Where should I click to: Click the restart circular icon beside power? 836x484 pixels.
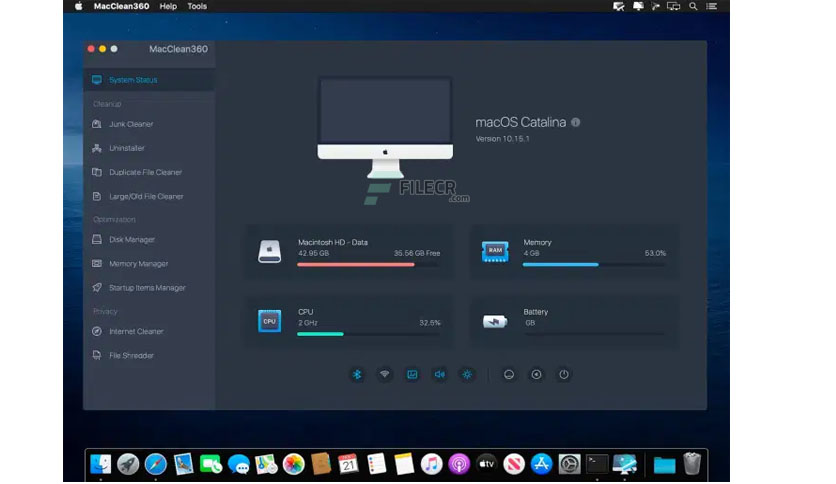click(536, 375)
